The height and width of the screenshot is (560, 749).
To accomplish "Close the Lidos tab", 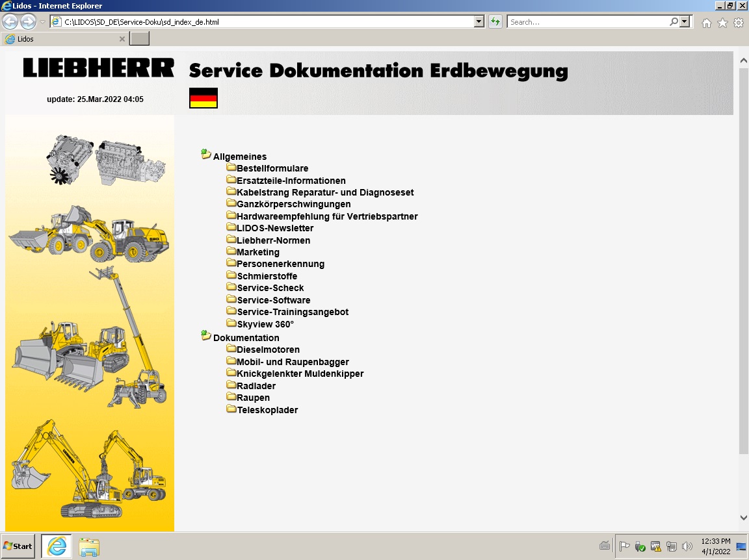I will (122, 39).
